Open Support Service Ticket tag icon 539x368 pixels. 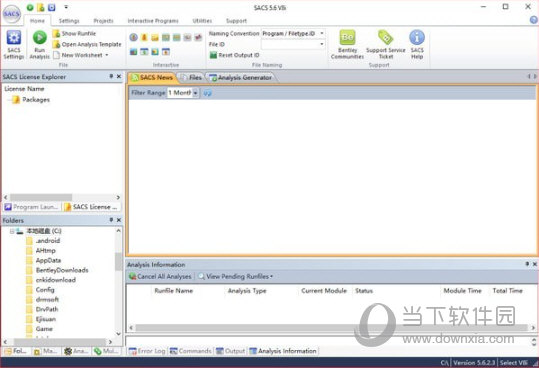tap(385, 37)
